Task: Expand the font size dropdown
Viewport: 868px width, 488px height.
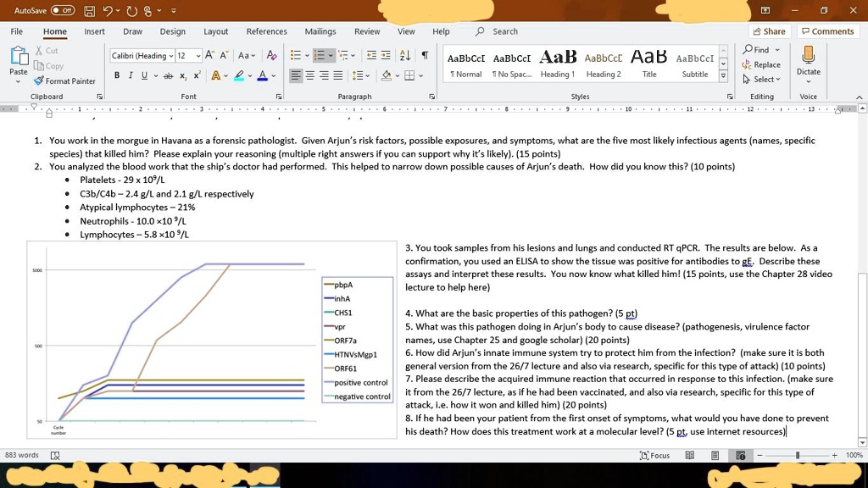Action: [x=198, y=55]
